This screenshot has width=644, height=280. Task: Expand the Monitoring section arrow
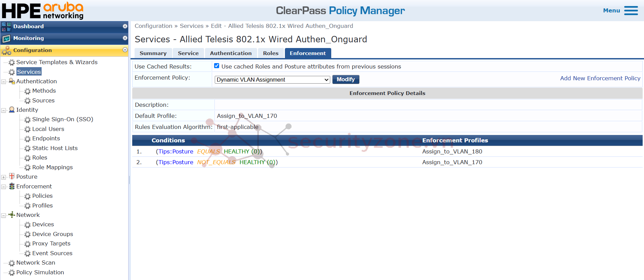pos(125,38)
